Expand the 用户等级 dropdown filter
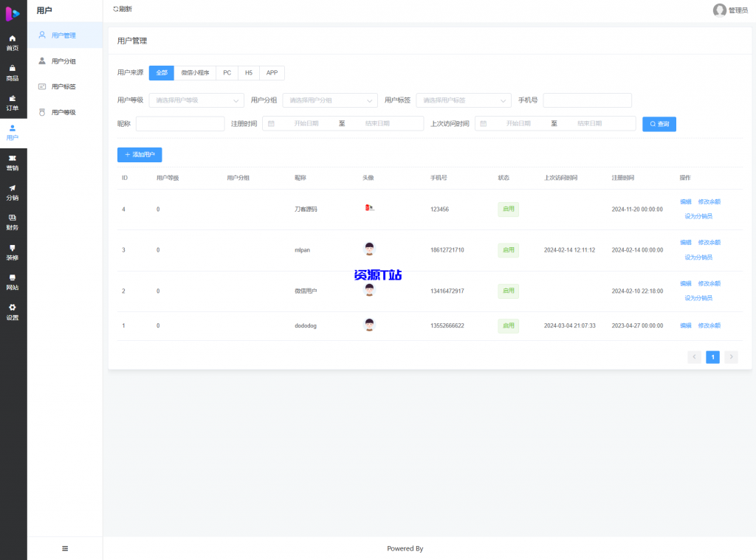 (x=196, y=100)
